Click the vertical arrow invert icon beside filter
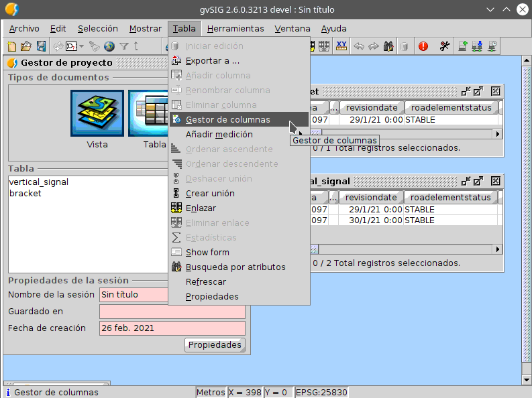532x398 pixels. (136, 46)
